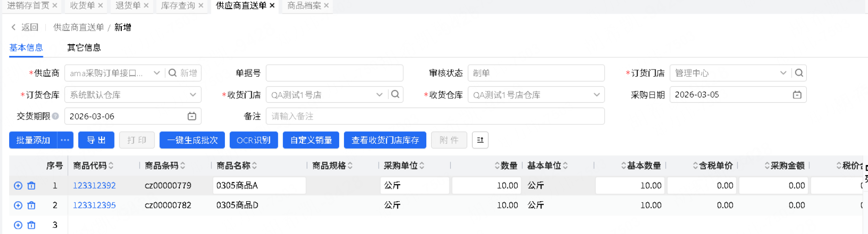
Task: Switch to the 库存查询 tab
Action: click(178, 6)
